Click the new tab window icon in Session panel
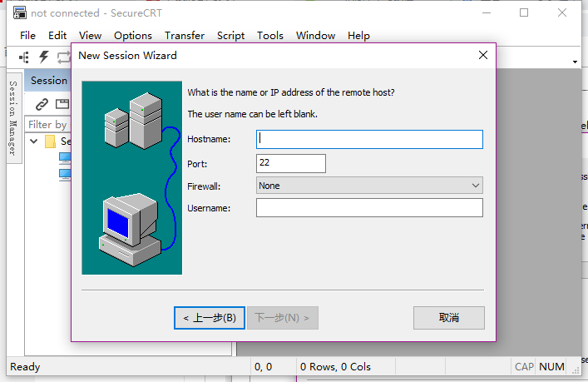Screen dimensions: 588x382 coord(62,104)
